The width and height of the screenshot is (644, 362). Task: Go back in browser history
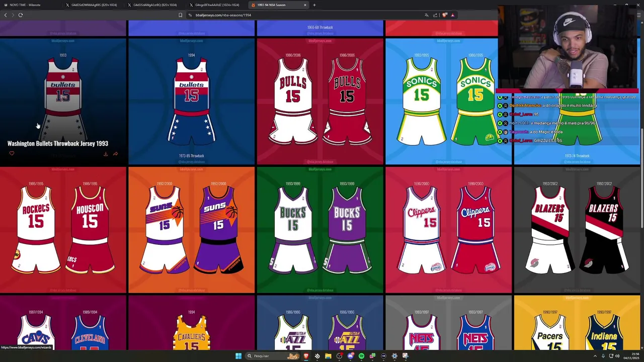click(6, 15)
